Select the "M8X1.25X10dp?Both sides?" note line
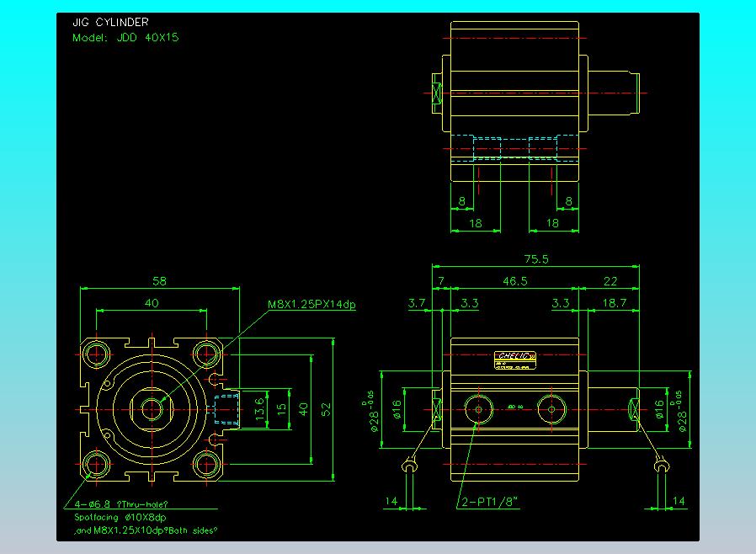Image resolution: width=756 pixels, height=554 pixels. click(146, 530)
